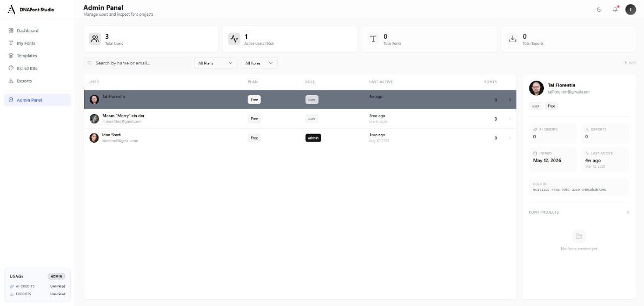Click the Total Users people icon
This screenshot has height=306, width=644.
[x=95, y=39]
